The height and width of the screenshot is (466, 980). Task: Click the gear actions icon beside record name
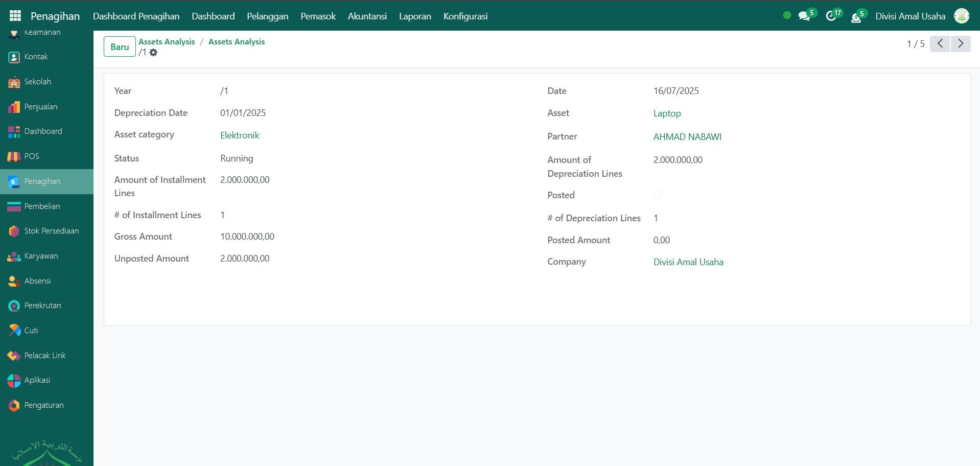pyautogui.click(x=153, y=53)
